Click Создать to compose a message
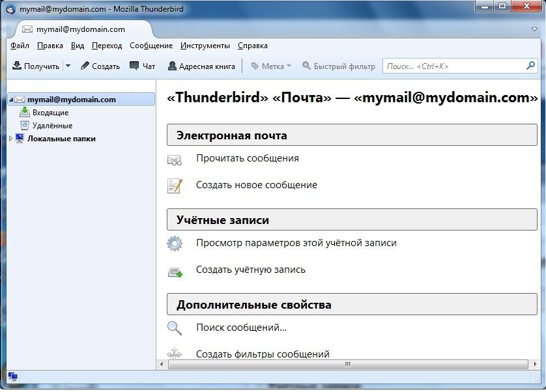The width and height of the screenshot is (546, 392). coord(100,66)
